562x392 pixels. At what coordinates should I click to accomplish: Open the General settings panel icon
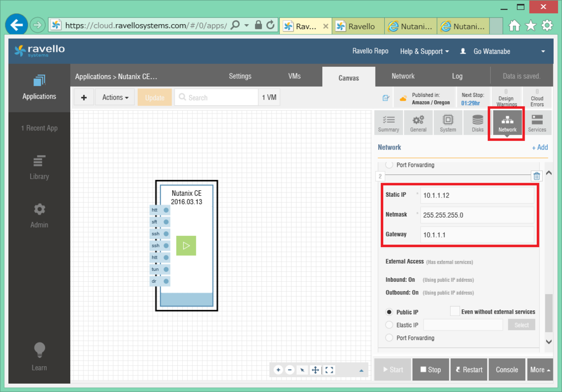coord(418,123)
